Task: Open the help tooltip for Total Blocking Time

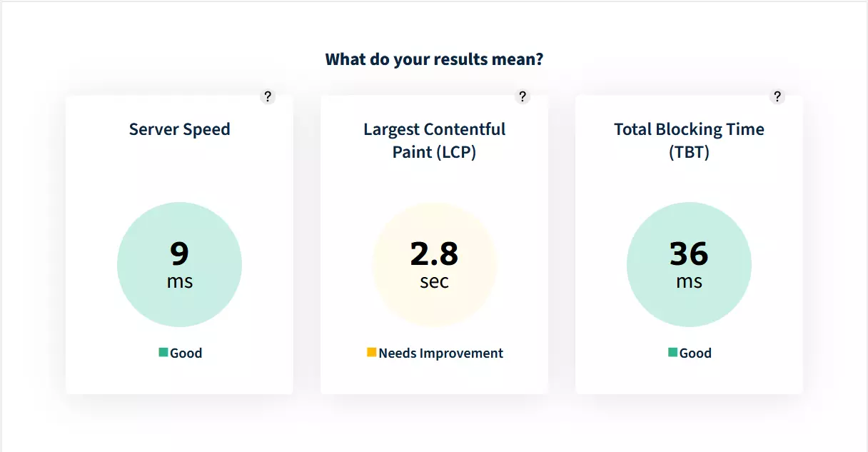Action: click(x=777, y=96)
